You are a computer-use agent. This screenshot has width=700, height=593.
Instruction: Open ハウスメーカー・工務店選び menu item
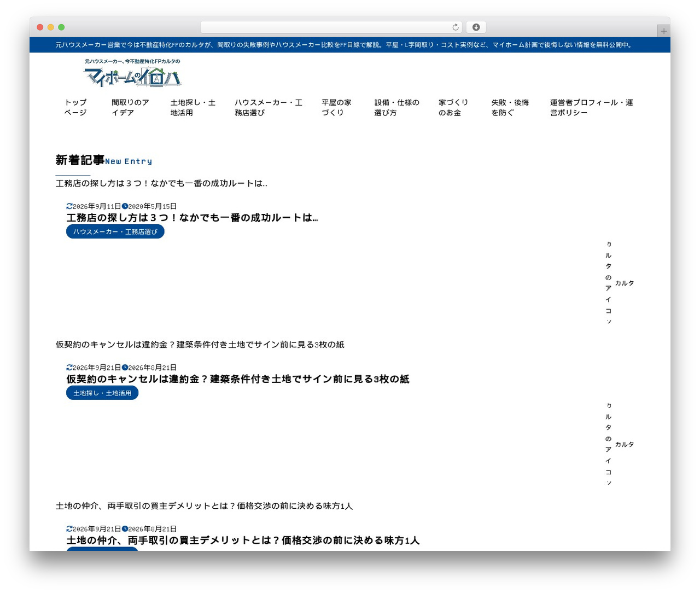tap(269, 107)
